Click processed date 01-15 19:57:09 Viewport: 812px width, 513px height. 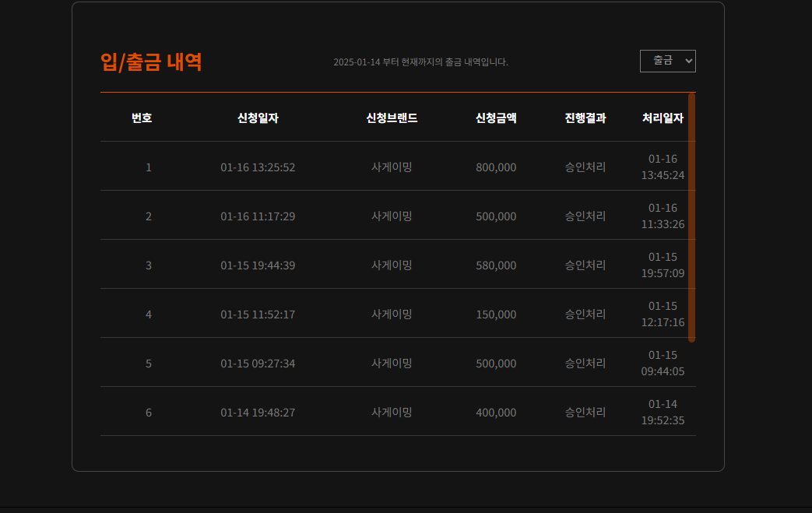click(x=663, y=265)
